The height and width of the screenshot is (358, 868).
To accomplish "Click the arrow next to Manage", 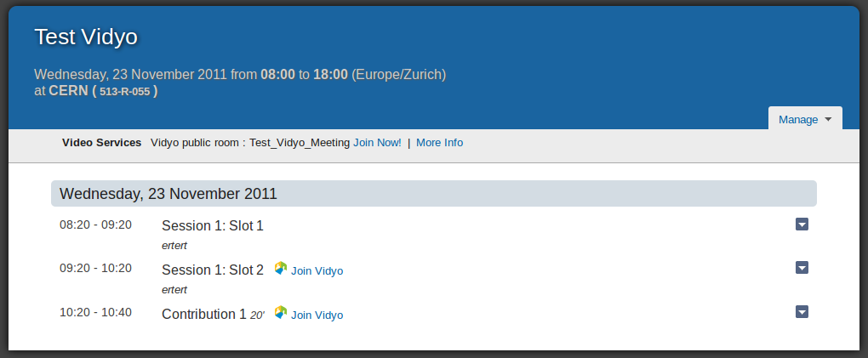I will (x=828, y=120).
